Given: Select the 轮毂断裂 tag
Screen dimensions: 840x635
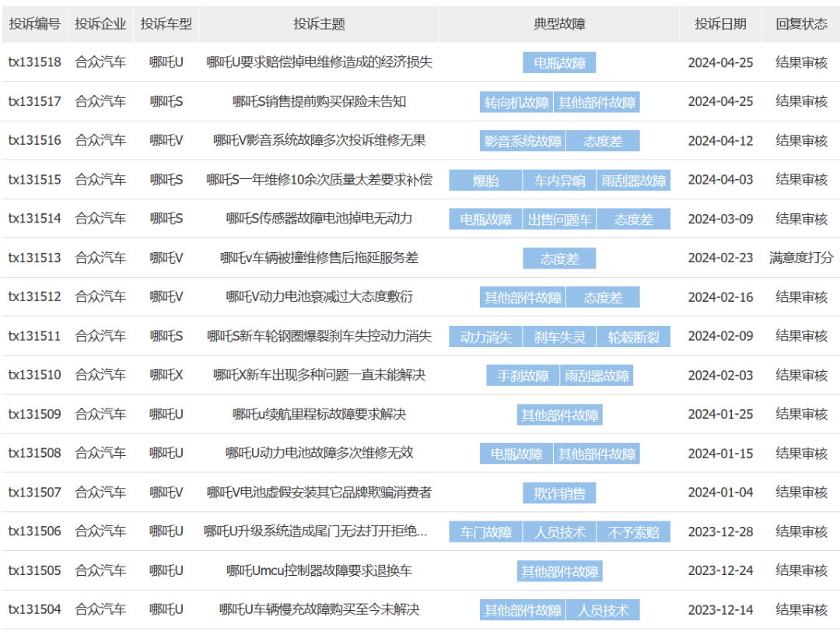Looking at the screenshot, I should (633, 337).
